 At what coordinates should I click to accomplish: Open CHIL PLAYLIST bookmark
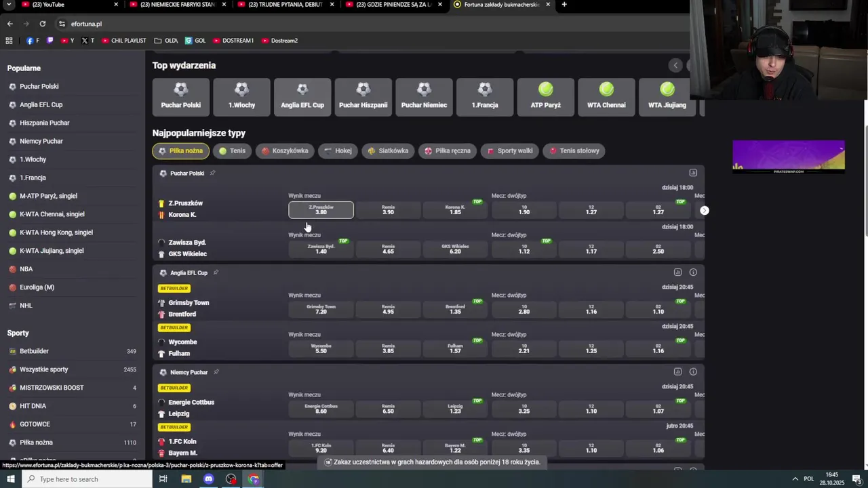pyautogui.click(x=124, y=41)
